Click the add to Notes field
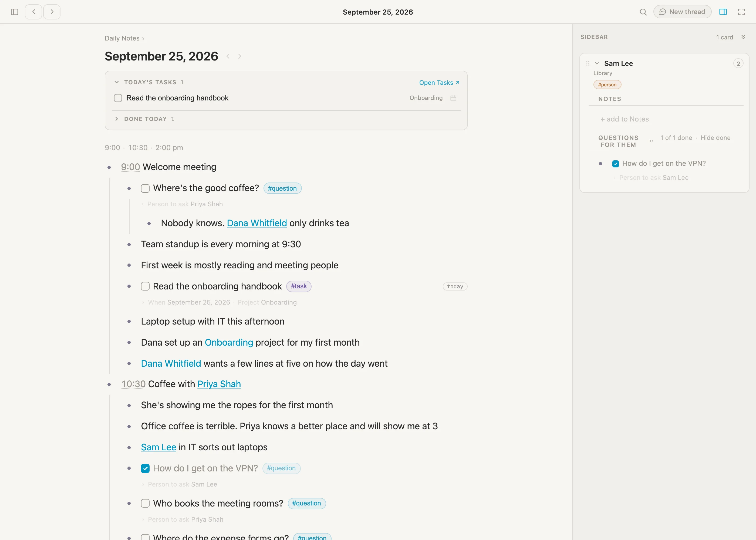 coord(624,119)
